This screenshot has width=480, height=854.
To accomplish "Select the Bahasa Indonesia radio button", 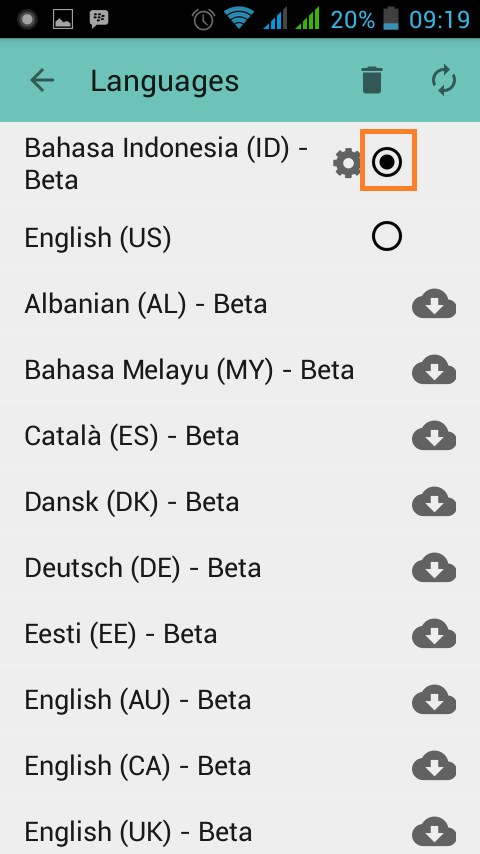I will (x=387, y=161).
